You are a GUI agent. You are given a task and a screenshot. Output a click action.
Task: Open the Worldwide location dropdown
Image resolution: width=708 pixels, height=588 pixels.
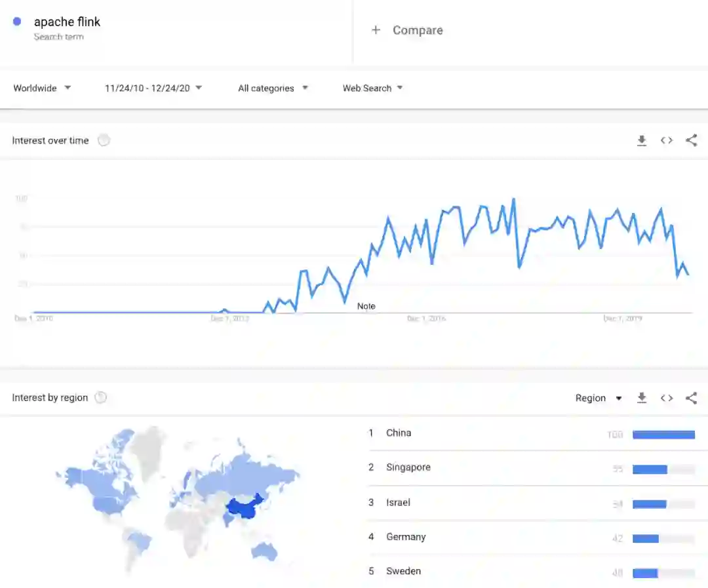click(x=42, y=88)
